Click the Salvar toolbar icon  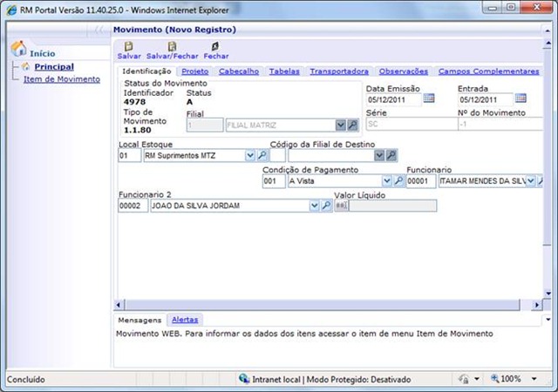[128, 46]
